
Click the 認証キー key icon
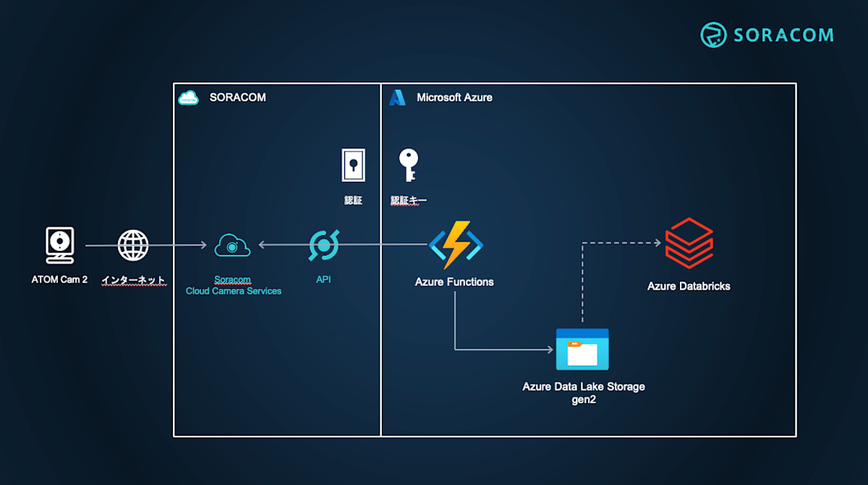(x=409, y=165)
